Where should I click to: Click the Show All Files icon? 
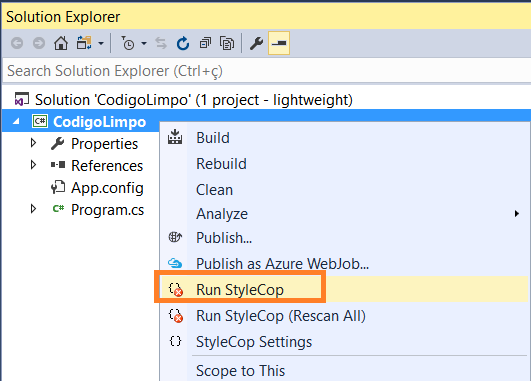click(227, 43)
